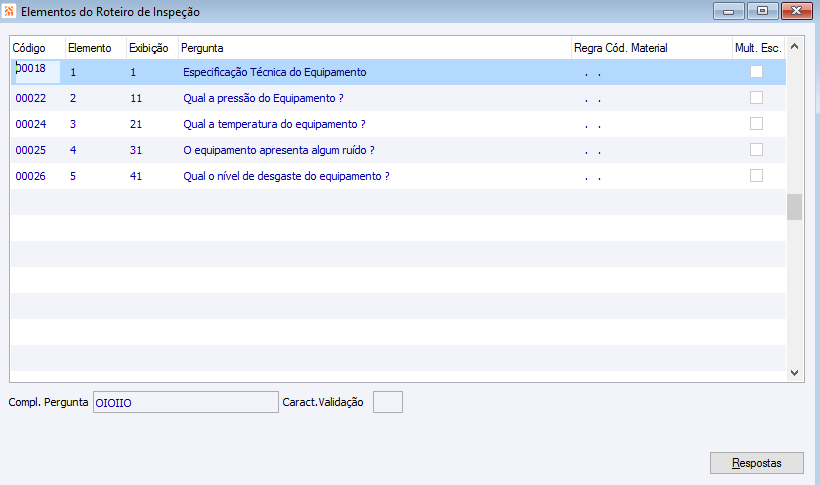The height and width of the screenshot is (485, 820).
Task: Click the Pergunta column header
Action: click(x=374, y=48)
